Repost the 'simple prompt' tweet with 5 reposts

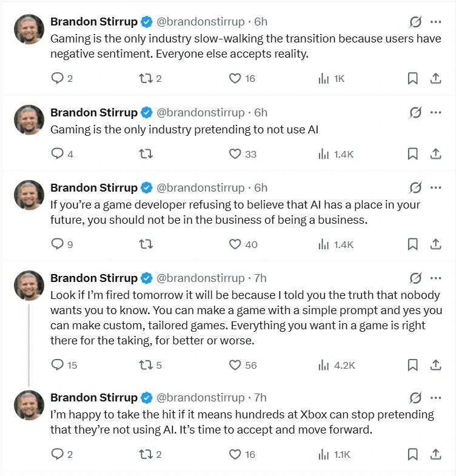point(150,365)
